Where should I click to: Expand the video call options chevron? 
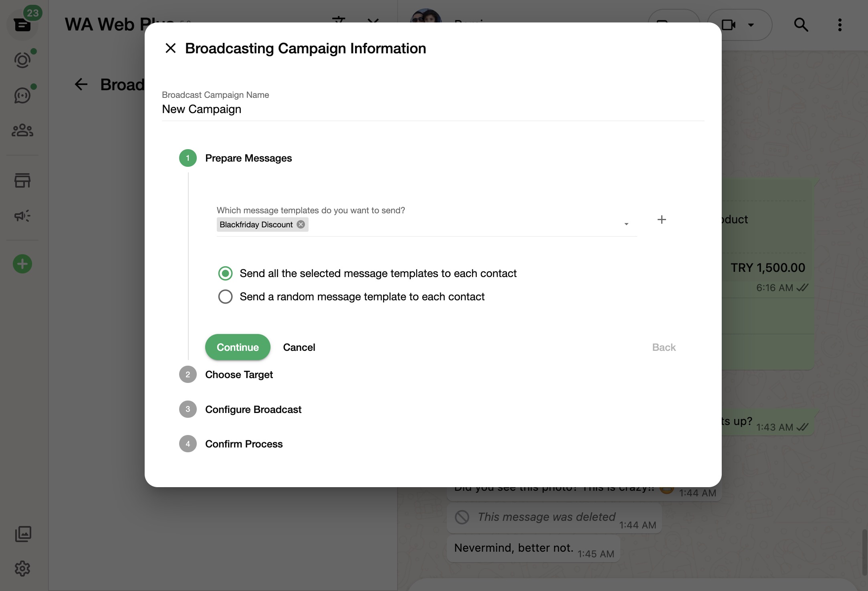750,24
